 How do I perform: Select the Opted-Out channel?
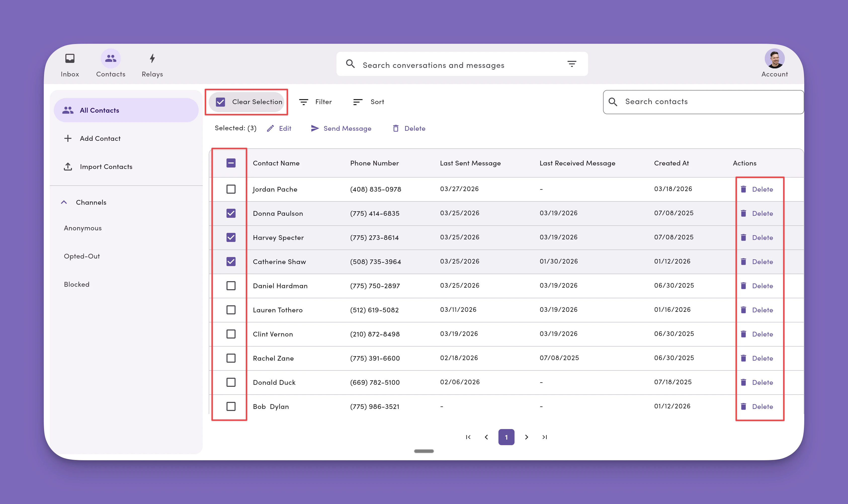point(82,257)
